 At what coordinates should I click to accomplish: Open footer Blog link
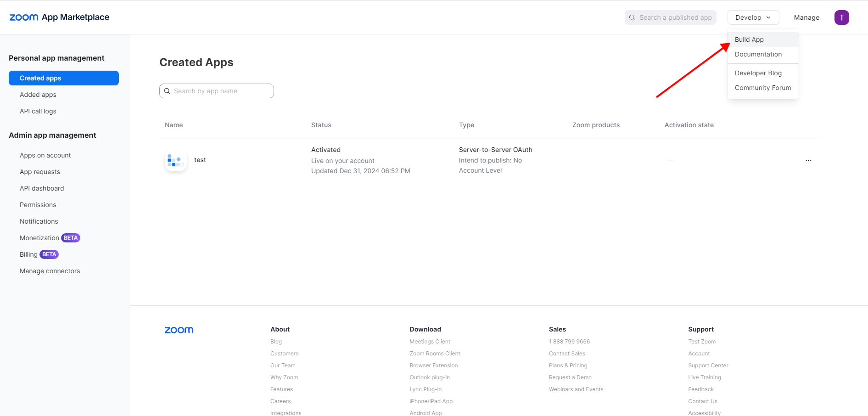[x=276, y=342]
